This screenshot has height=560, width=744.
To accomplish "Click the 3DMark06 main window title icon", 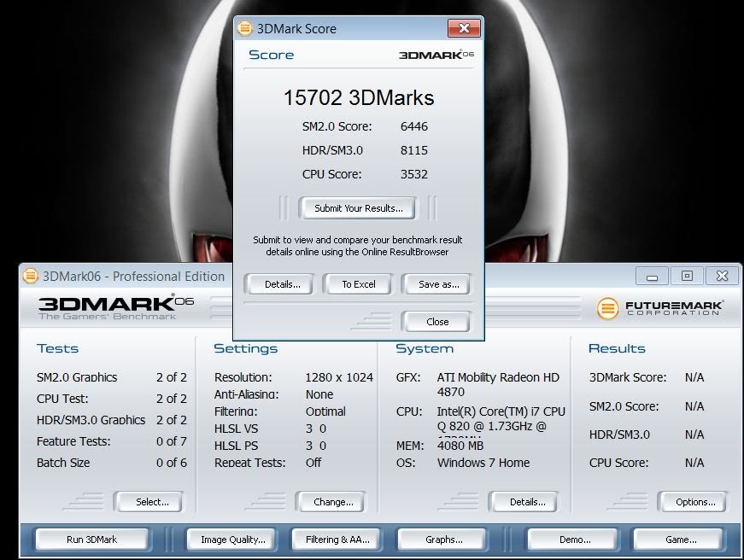I will tap(31, 276).
